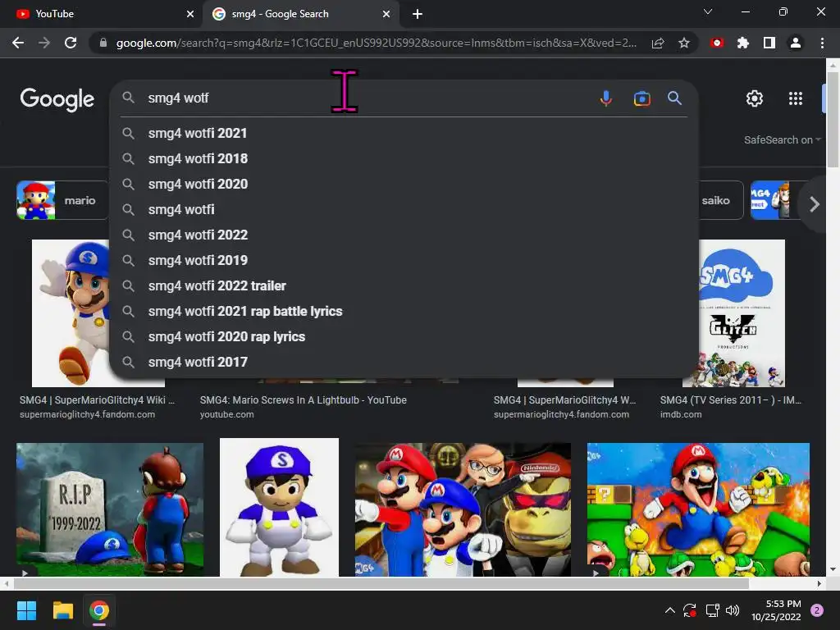
Task: Pick smg4 wotfi 2020 rap lyrics
Action: 404,337
